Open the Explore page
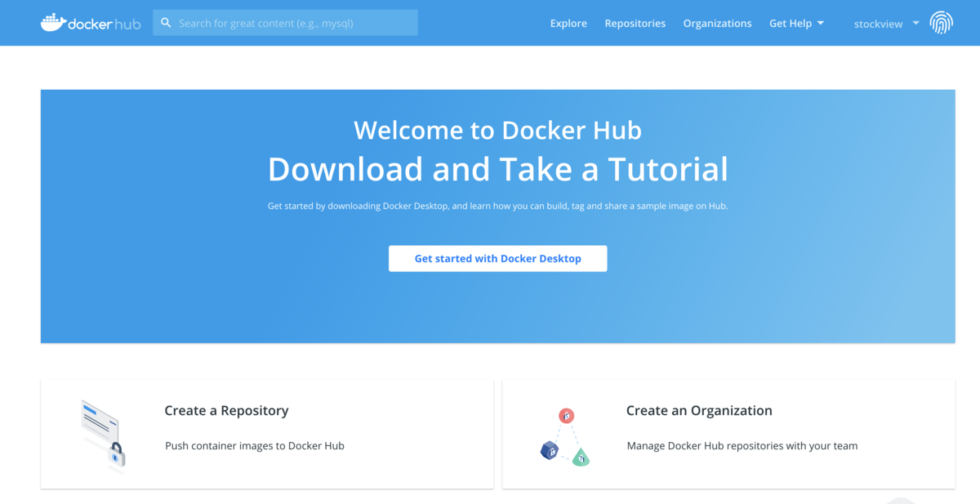This screenshot has height=504, width=980. coord(568,24)
